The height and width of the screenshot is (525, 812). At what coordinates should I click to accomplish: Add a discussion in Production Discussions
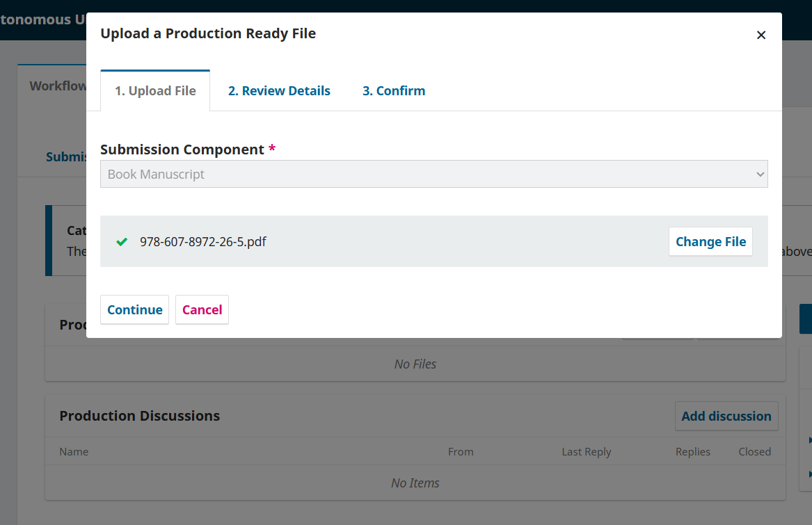726,417
